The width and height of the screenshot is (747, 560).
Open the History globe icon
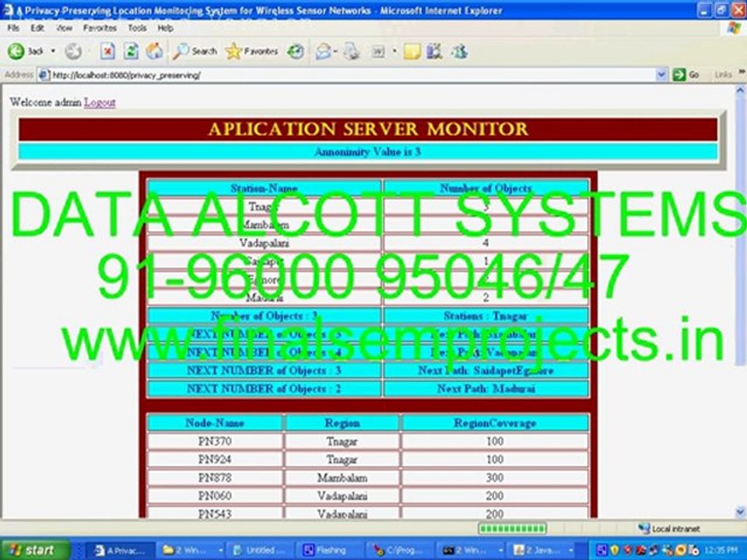click(x=296, y=51)
